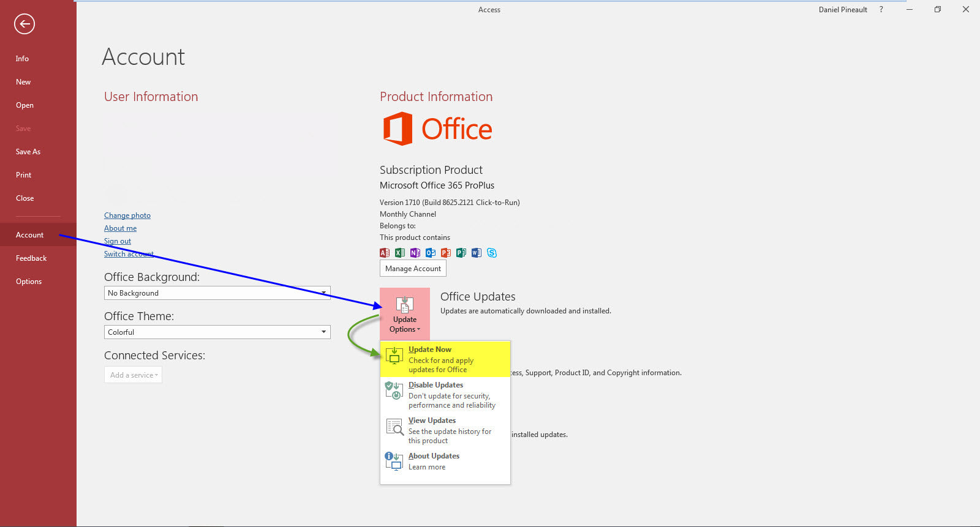
Task: Click the Word product icon
Action: tap(477, 253)
